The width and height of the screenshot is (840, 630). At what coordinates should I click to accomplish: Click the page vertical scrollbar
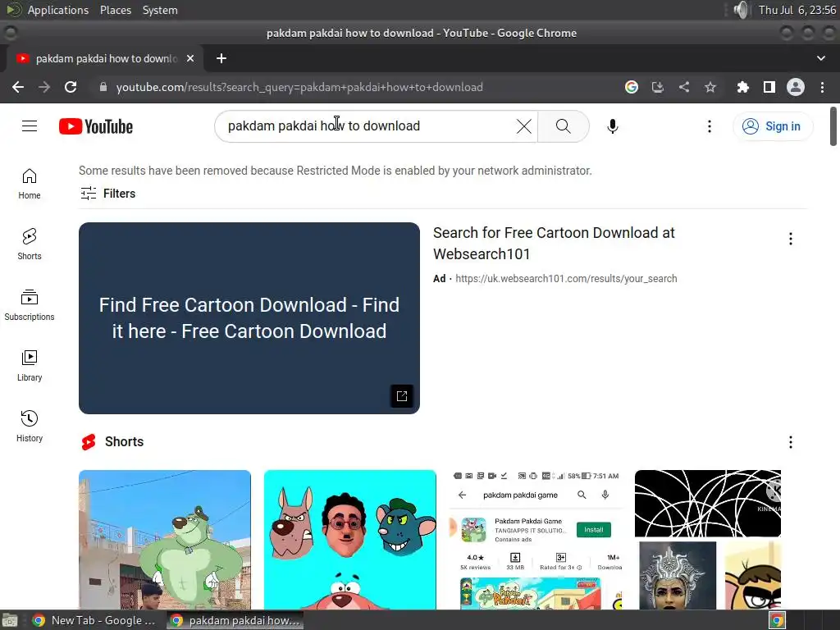click(833, 126)
